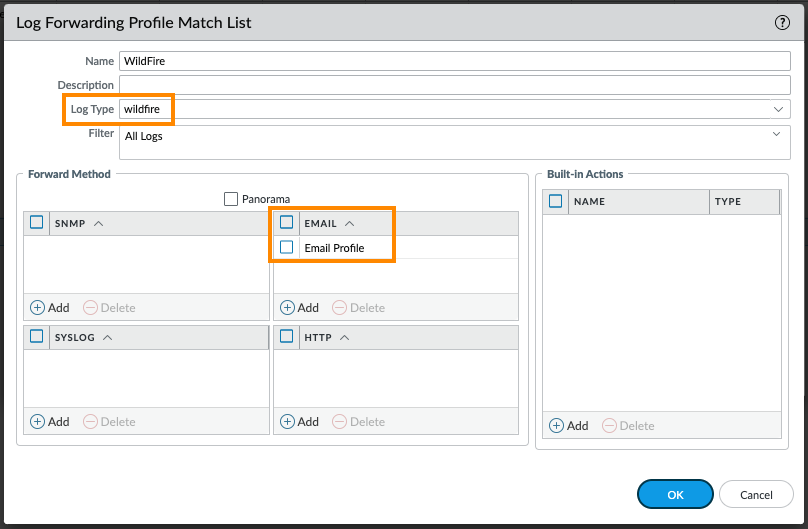Click Add plus icon under SNMP
This screenshot has height=529, width=808.
pos(38,308)
